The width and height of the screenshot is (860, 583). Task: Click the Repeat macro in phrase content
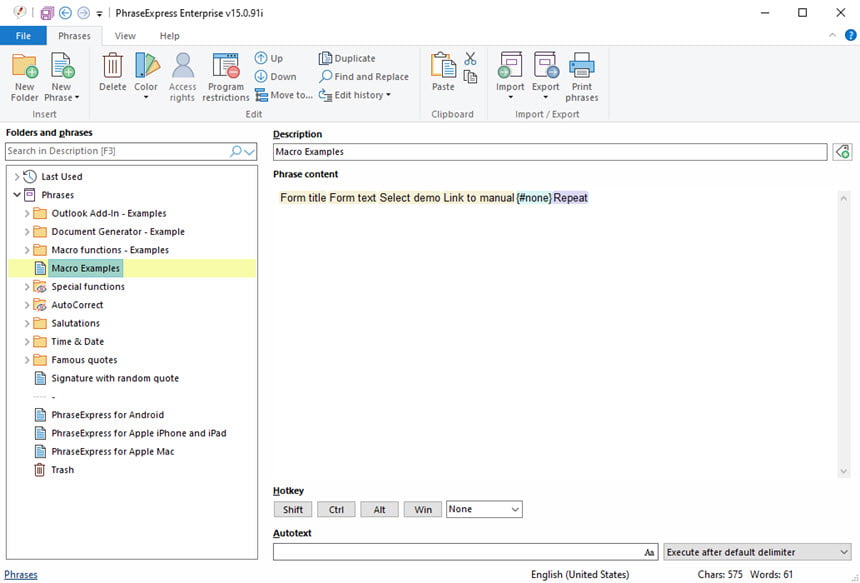click(x=570, y=198)
